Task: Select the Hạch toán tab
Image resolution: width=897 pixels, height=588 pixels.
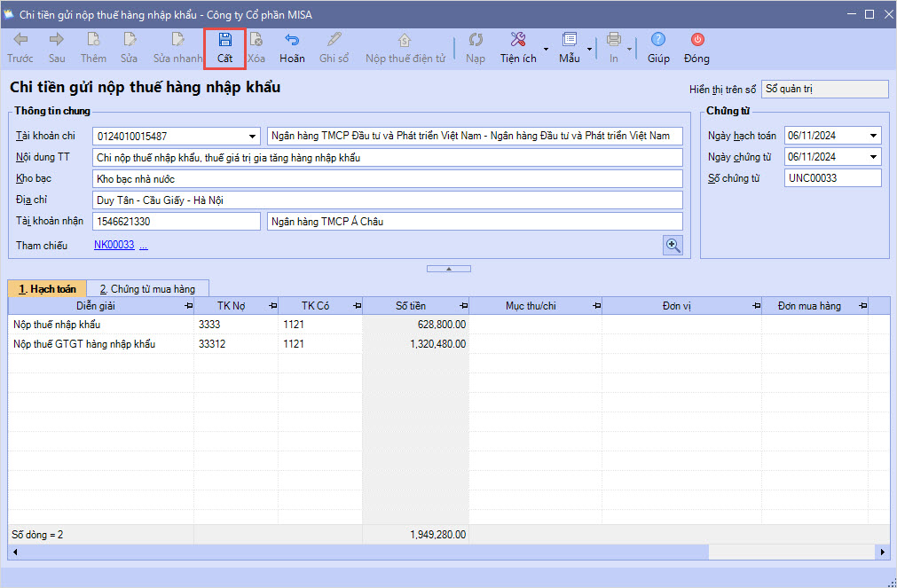Action: [x=48, y=288]
